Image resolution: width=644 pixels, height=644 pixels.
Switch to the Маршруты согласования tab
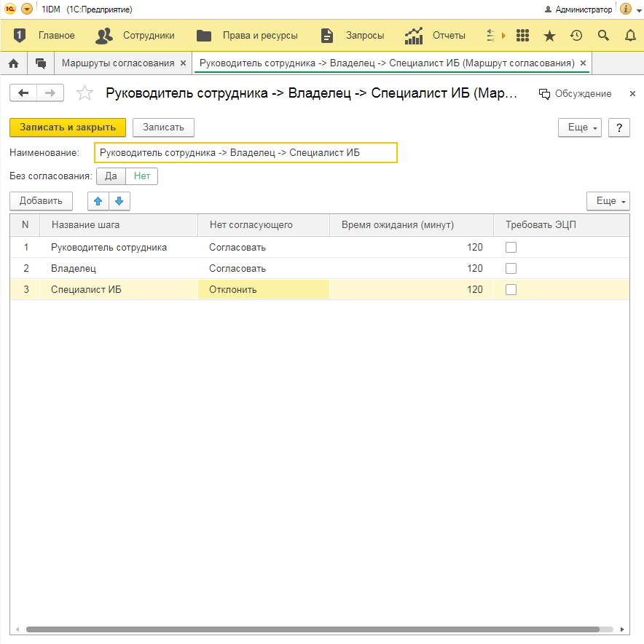pyautogui.click(x=118, y=63)
